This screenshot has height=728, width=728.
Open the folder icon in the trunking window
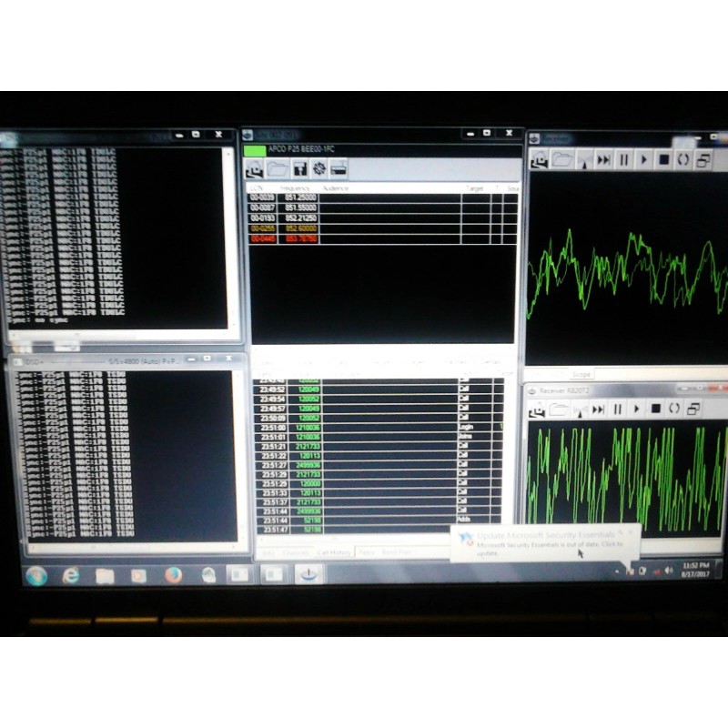point(278,168)
